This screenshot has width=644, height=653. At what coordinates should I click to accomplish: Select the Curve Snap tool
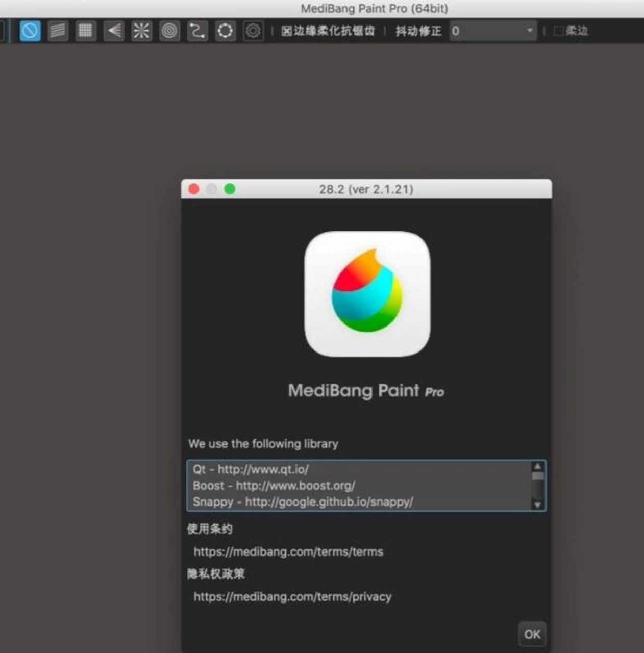pyautogui.click(x=197, y=31)
